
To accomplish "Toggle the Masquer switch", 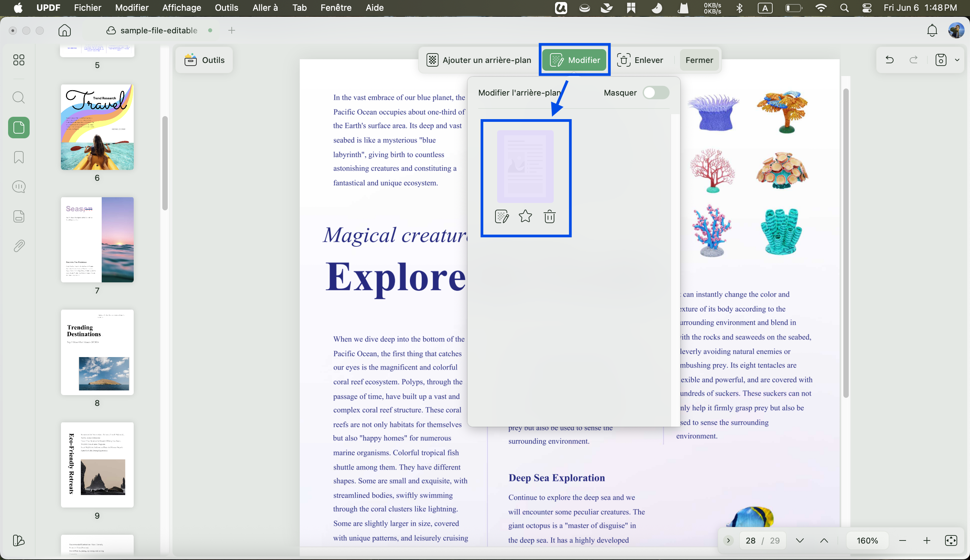I will pos(656,93).
